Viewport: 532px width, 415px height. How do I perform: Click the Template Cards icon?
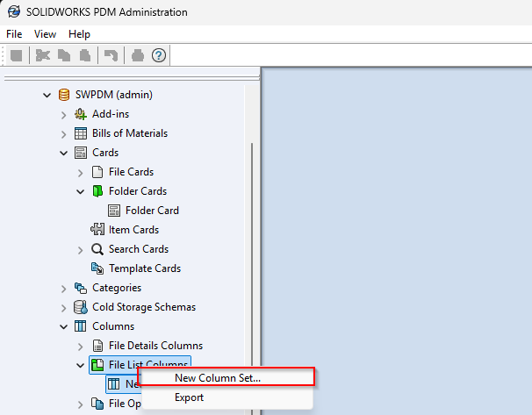[x=97, y=268]
